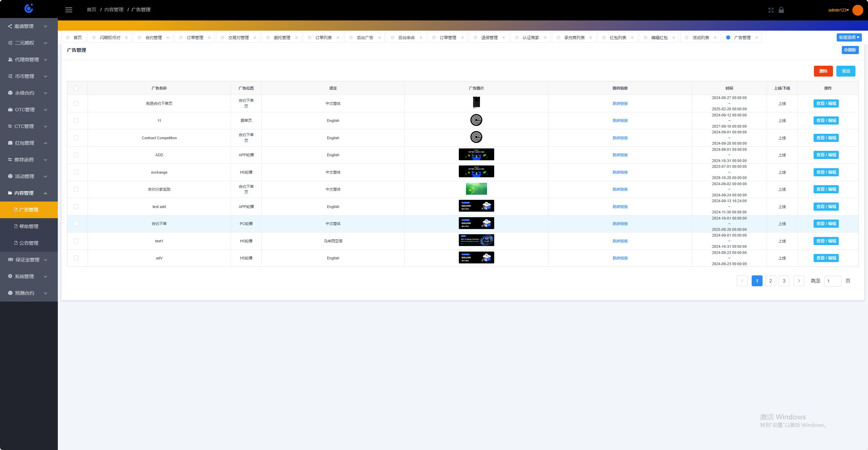Close the 红包列表 tab
This screenshot has width=868, height=450.
pyautogui.click(x=632, y=38)
